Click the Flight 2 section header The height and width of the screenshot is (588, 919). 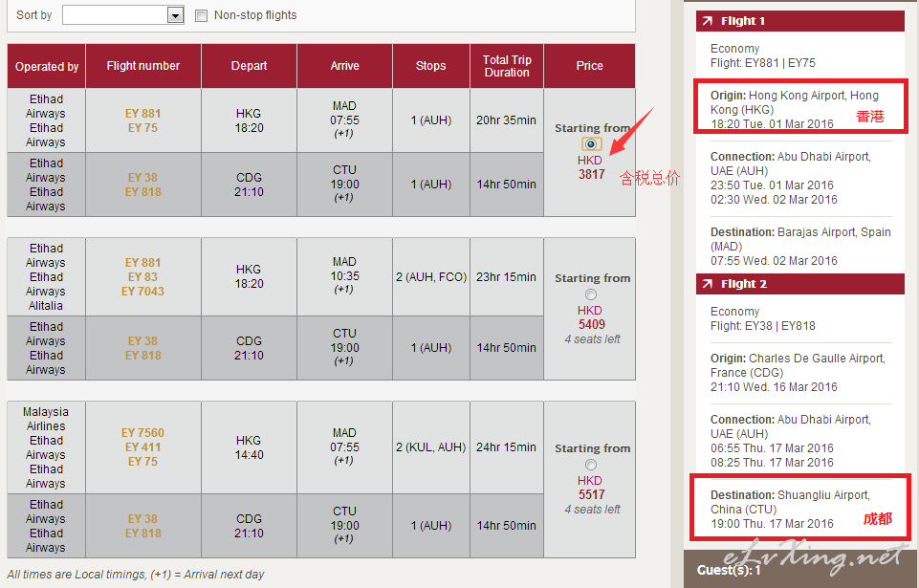point(800,284)
